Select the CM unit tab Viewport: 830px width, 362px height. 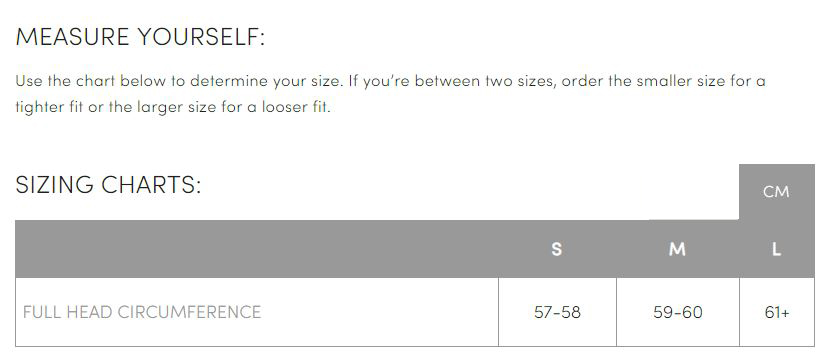pyautogui.click(x=776, y=192)
